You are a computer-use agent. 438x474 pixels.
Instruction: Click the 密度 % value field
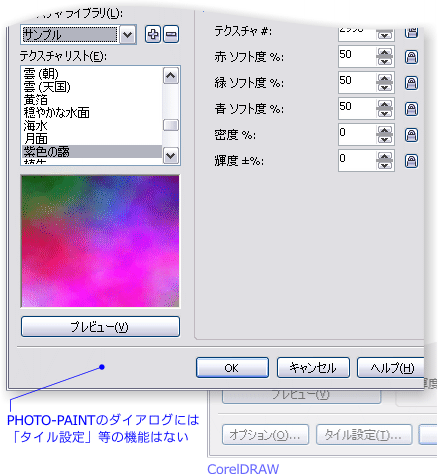357,135
